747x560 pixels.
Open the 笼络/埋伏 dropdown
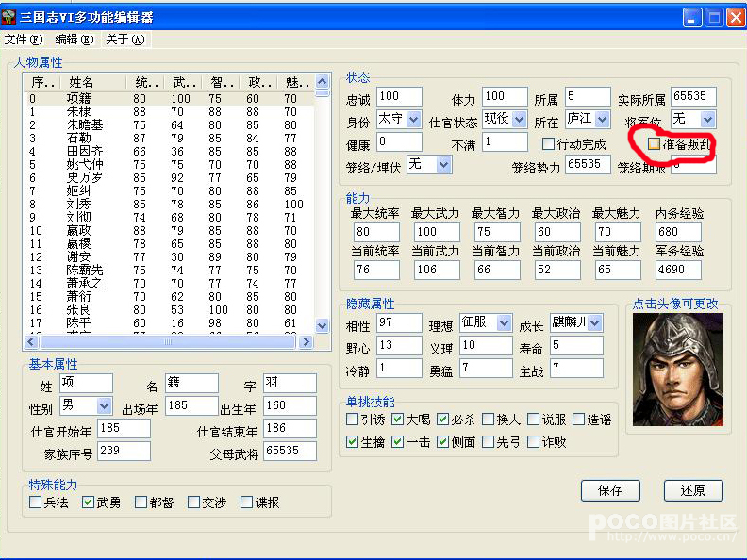(443, 165)
